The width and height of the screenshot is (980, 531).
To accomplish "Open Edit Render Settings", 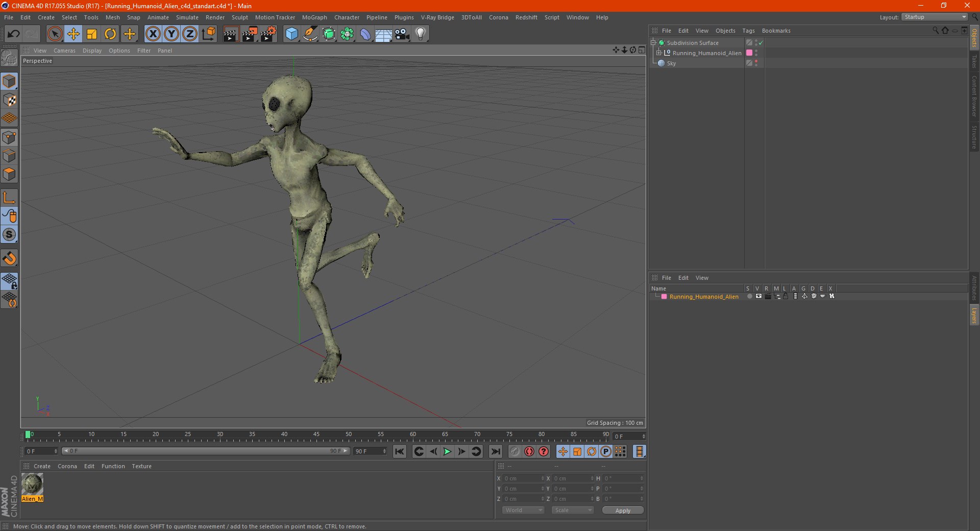I will (x=268, y=34).
